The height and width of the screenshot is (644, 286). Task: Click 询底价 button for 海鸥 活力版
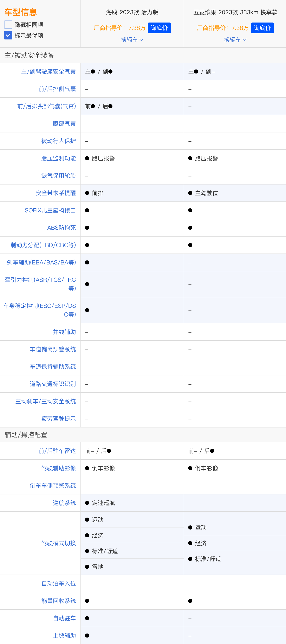click(159, 28)
